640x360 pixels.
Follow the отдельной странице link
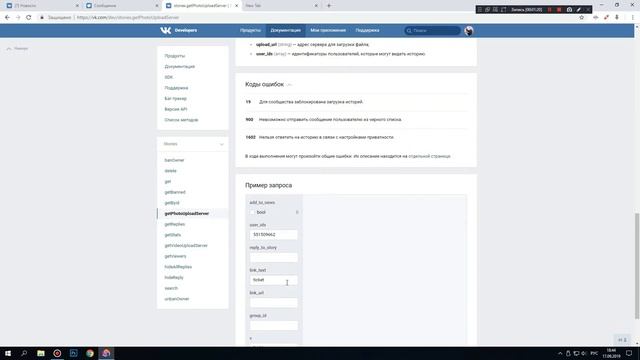tap(429, 156)
